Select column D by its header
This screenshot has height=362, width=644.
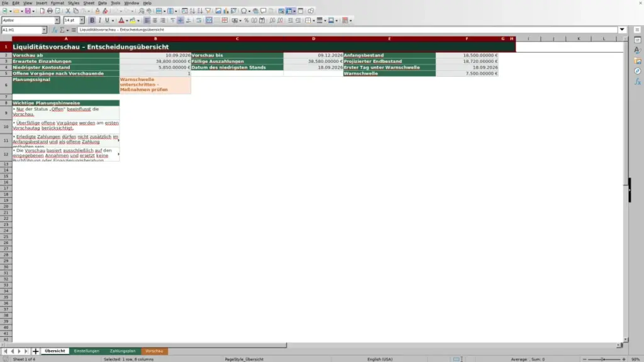(313, 38)
